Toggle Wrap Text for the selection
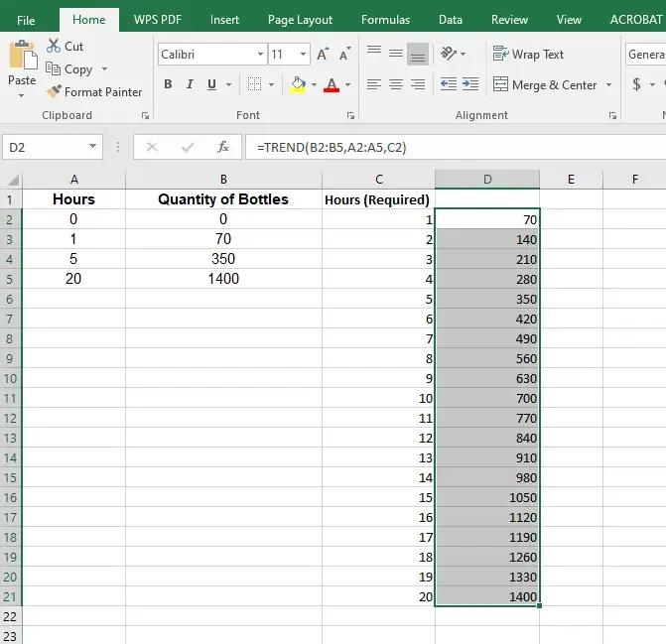The image size is (666, 644). tap(528, 55)
